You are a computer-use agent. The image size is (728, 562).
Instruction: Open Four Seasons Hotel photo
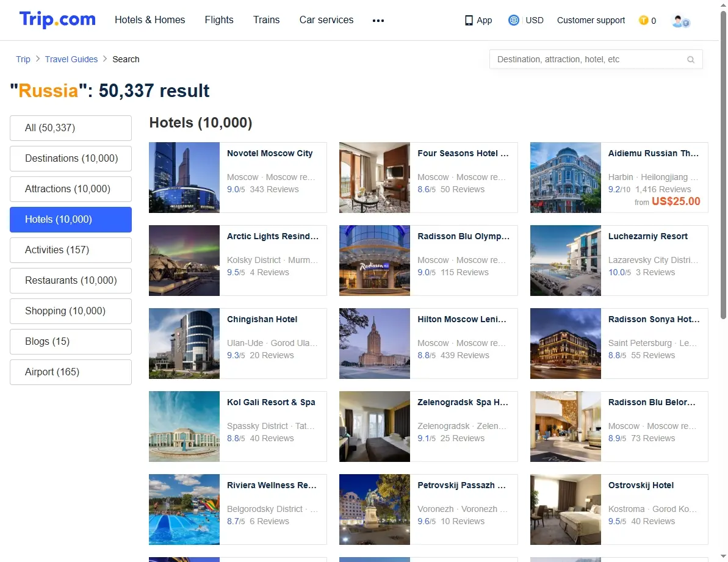tap(375, 178)
